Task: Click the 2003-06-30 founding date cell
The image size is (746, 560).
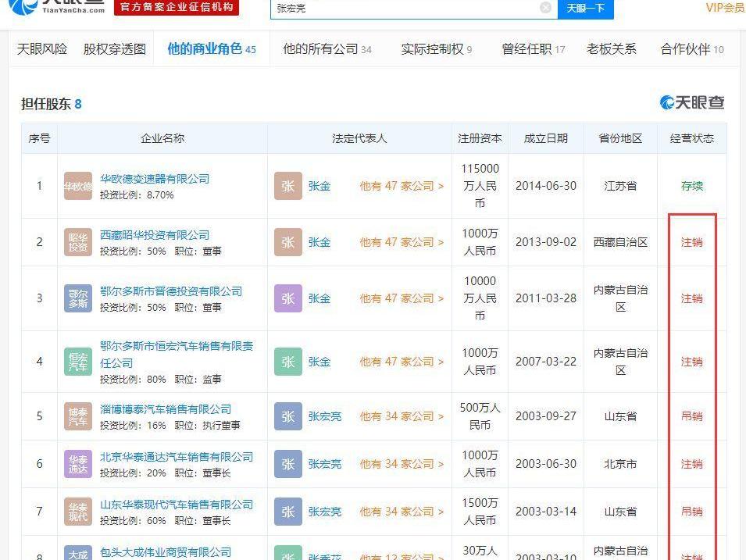Action: pyautogui.click(x=546, y=464)
